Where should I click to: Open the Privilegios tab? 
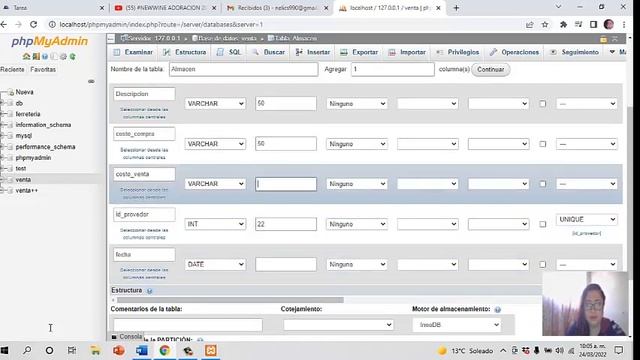pos(458,52)
